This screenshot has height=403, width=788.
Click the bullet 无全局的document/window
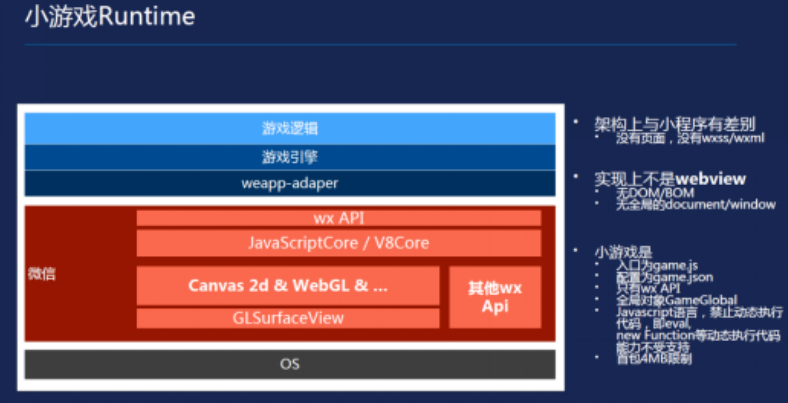tap(696, 205)
